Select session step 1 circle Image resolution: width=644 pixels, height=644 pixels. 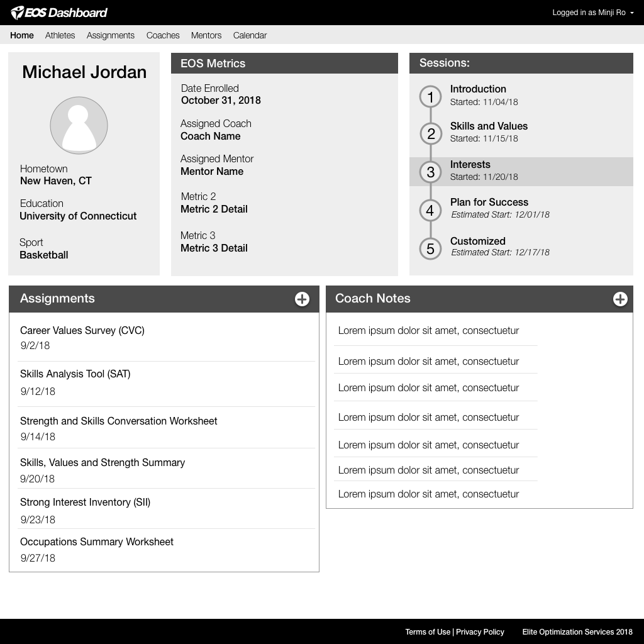[x=430, y=96]
